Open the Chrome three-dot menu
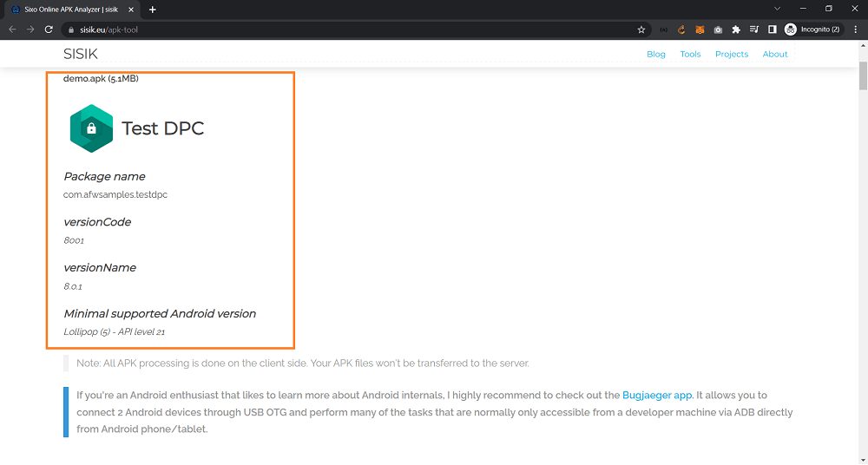 pyautogui.click(x=856, y=29)
